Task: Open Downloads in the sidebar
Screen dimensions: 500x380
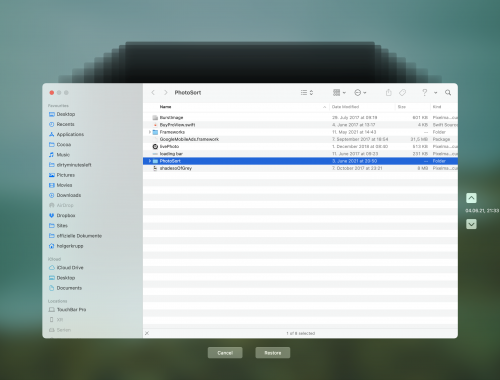Action: pyautogui.click(x=69, y=195)
